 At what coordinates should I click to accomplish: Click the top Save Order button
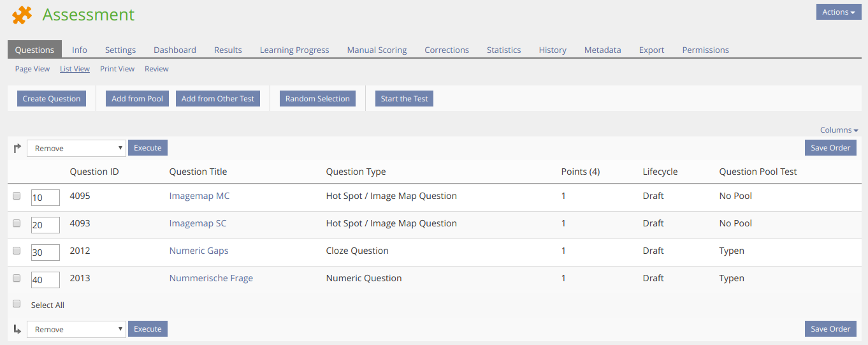pyautogui.click(x=830, y=148)
